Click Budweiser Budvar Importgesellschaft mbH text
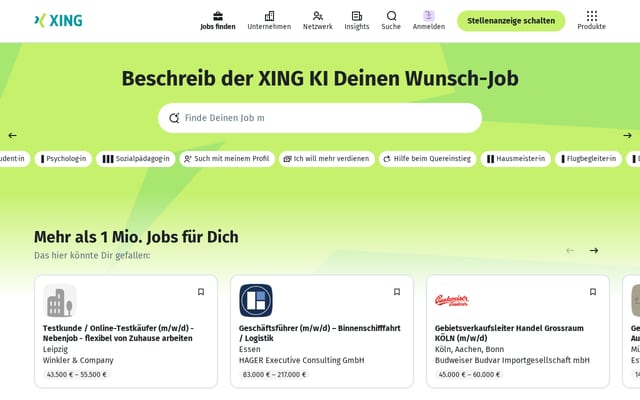 coord(512,360)
